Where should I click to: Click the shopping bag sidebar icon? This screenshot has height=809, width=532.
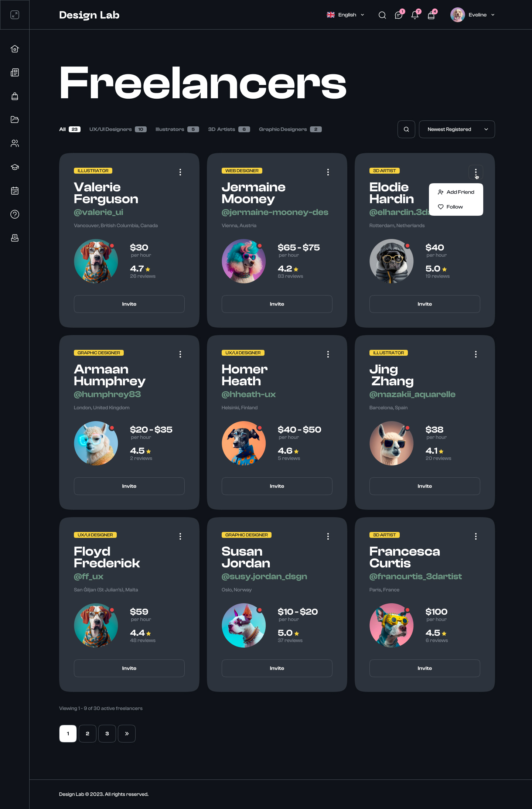[x=15, y=96]
